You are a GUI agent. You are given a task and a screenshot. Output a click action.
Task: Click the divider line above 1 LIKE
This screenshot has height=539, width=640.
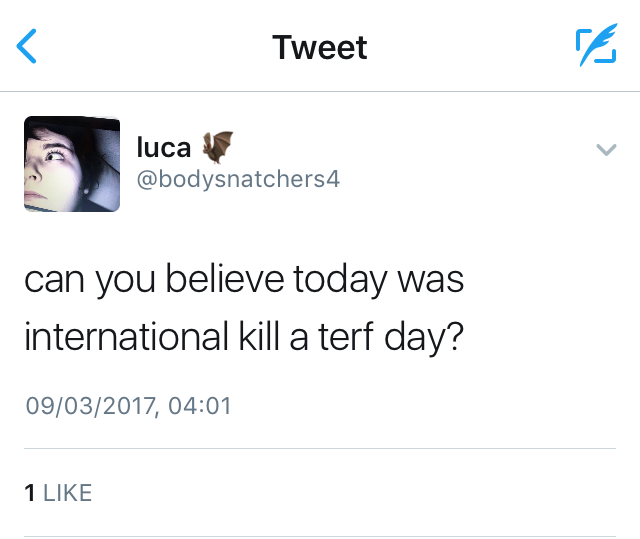tap(320, 449)
